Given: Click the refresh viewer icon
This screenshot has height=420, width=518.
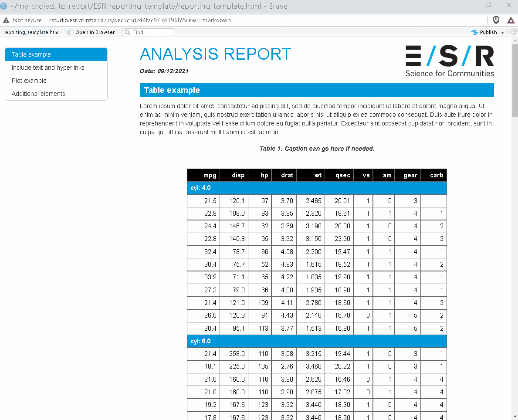Looking at the screenshot, I should [513, 32].
